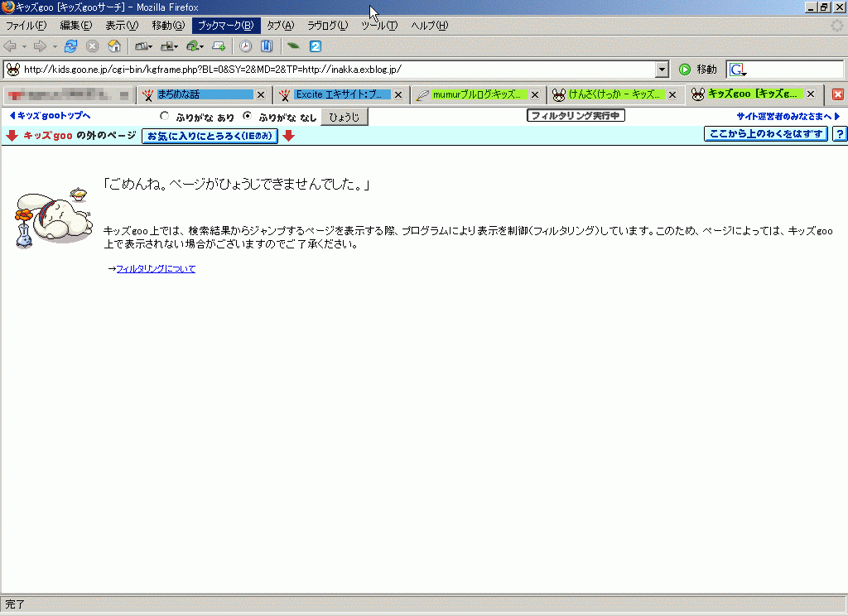Viewport: 848px width, 616px height.
Task: Close the けんさくけっか tab
Action: 672,94
